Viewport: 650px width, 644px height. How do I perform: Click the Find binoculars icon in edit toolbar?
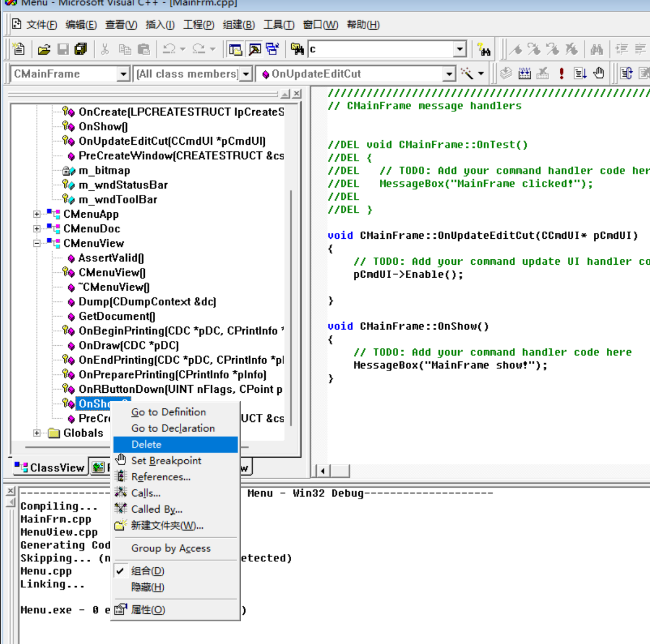pyautogui.click(x=597, y=49)
